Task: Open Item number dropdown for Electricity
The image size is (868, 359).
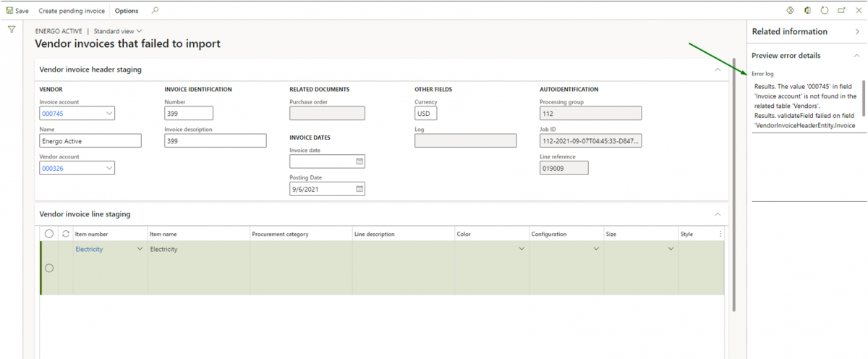Action: click(x=140, y=249)
